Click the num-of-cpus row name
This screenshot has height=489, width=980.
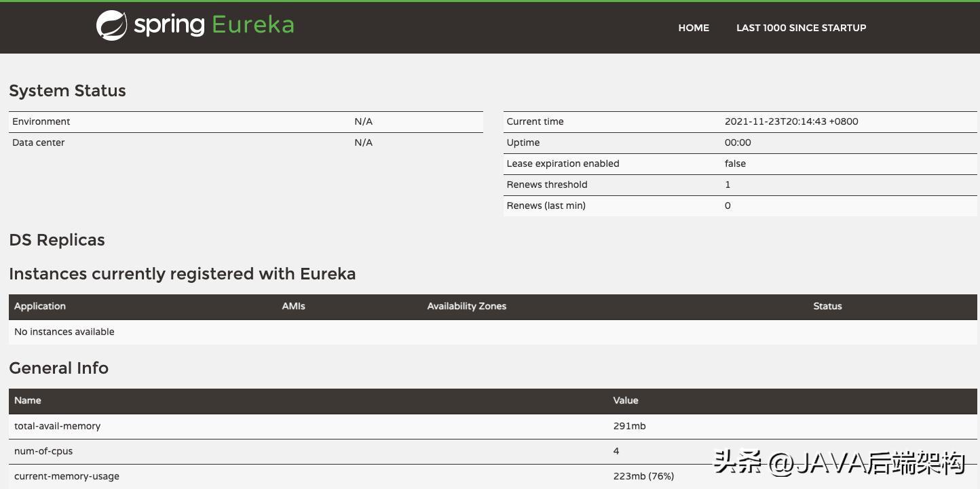[x=43, y=451]
